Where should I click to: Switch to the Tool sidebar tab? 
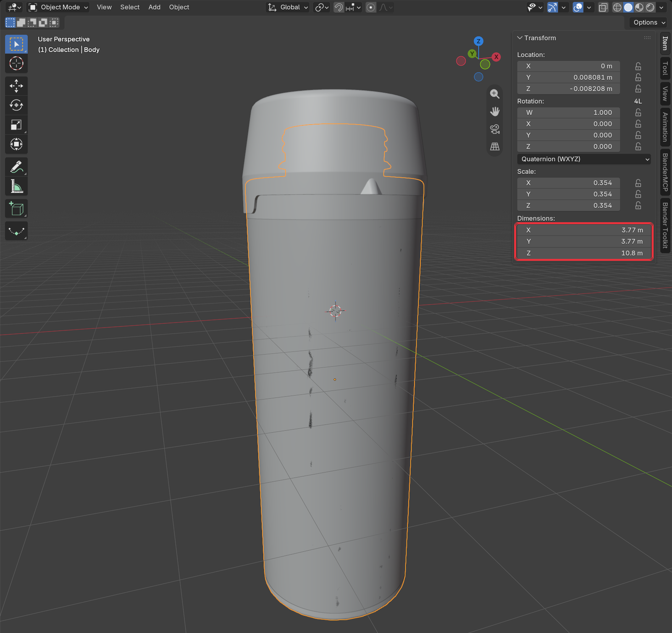[x=665, y=68]
